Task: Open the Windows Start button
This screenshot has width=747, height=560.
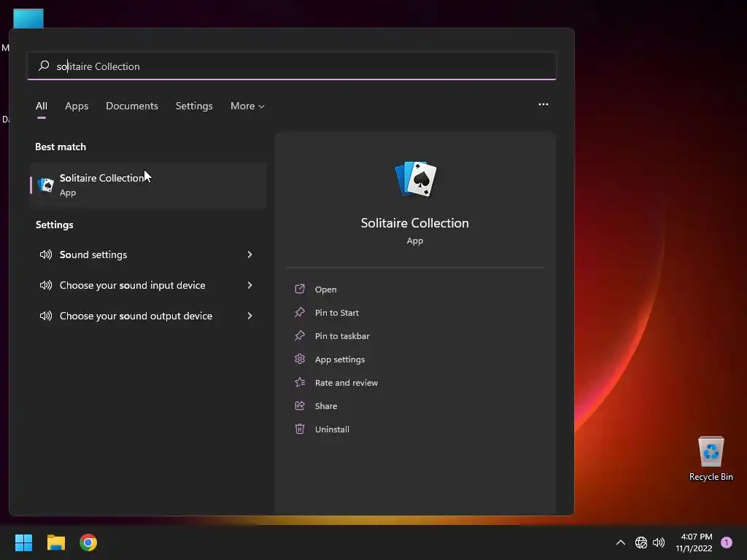Action: [23, 542]
